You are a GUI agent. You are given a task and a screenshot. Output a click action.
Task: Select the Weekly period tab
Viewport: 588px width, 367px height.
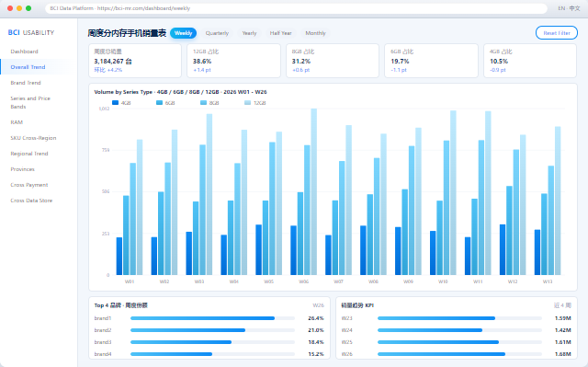click(x=183, y=33)
